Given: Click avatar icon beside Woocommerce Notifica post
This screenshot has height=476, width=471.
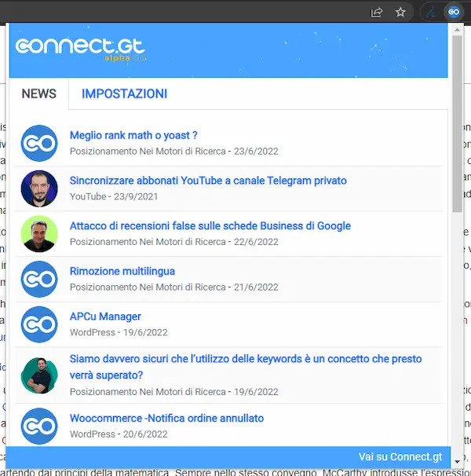Looking at the screenshot, I should coord(39,426).
